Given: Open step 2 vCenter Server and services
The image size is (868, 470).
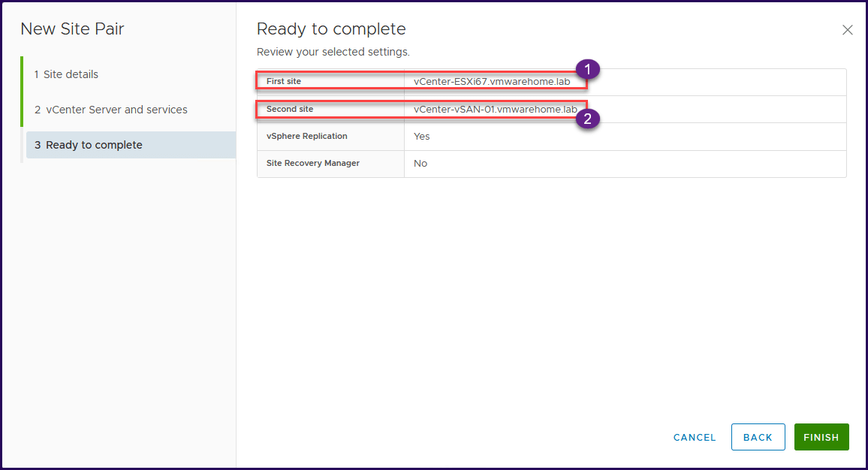Looking at the screenshot, I should coord(110,110).
